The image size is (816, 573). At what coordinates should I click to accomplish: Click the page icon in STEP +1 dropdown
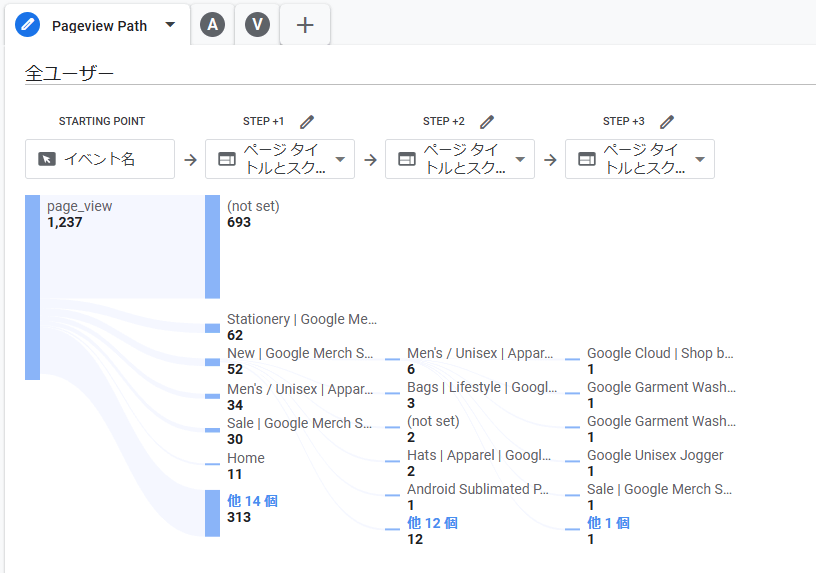[227, 159]
